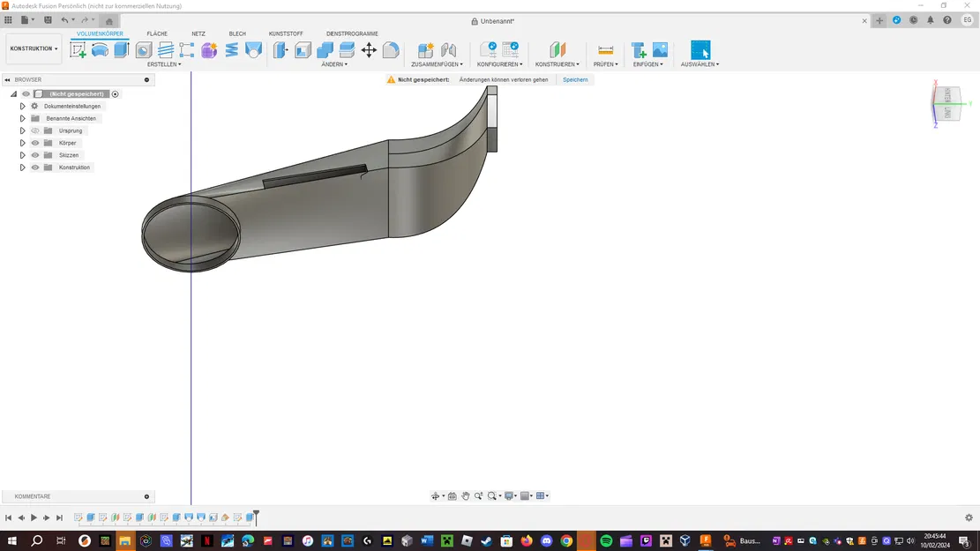
Task: Open the ÄNDERN dropdown menu
Action: coord(334,64)
